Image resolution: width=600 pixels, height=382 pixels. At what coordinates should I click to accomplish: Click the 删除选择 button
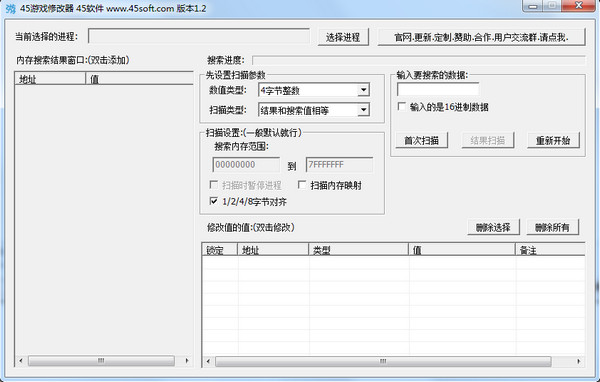493,227
